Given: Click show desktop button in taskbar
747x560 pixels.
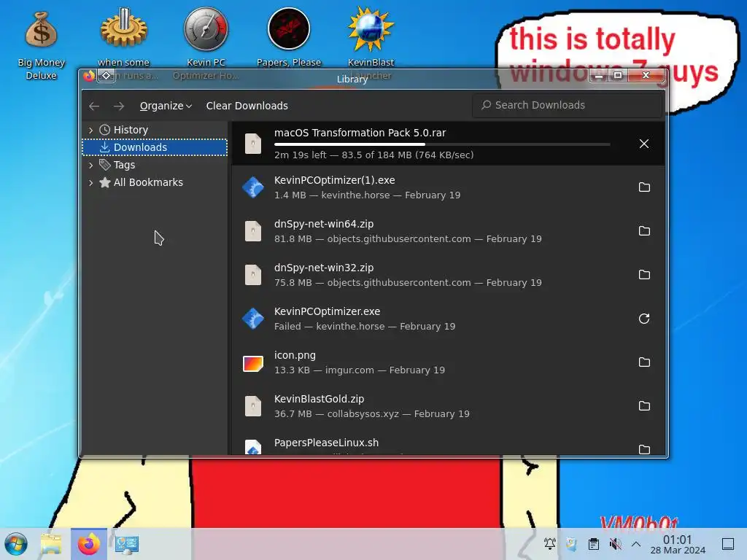Looking at the screenshot, I should (x=728, y=544).
